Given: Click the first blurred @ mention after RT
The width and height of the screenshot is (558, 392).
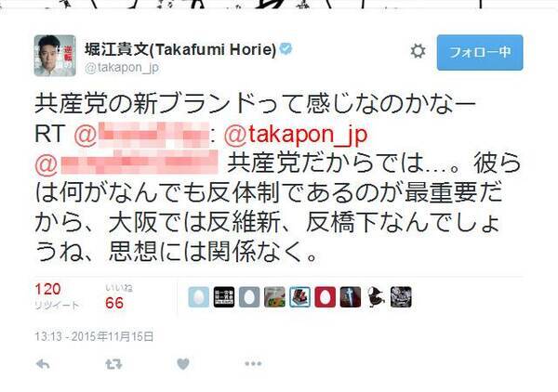Looking at the screenshot, I should point(141,135).
